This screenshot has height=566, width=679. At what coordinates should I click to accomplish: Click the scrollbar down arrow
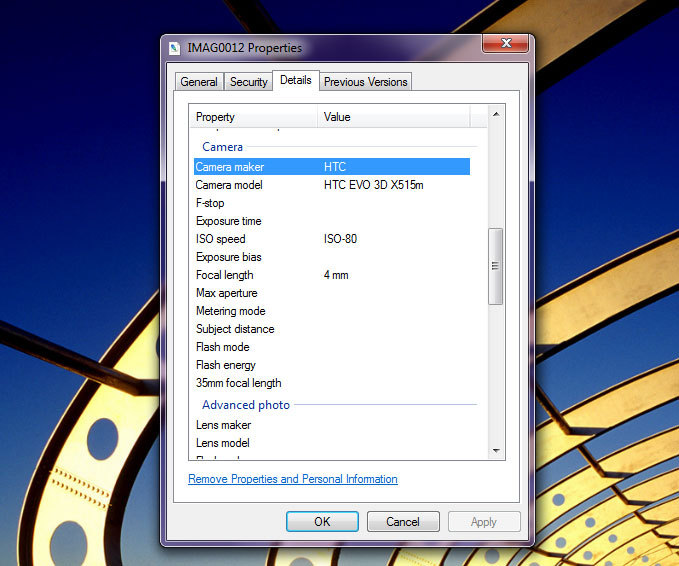tap(496, 451)
